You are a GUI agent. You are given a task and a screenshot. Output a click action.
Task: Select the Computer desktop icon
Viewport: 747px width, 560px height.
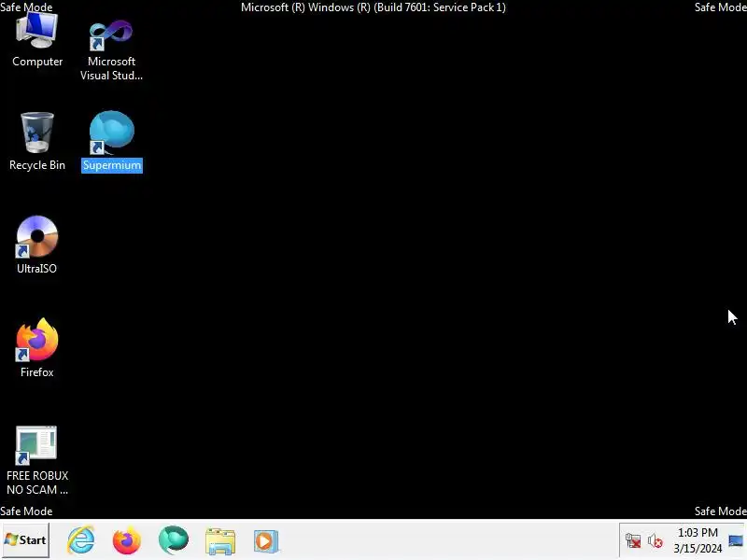click(x=37, y=40)
